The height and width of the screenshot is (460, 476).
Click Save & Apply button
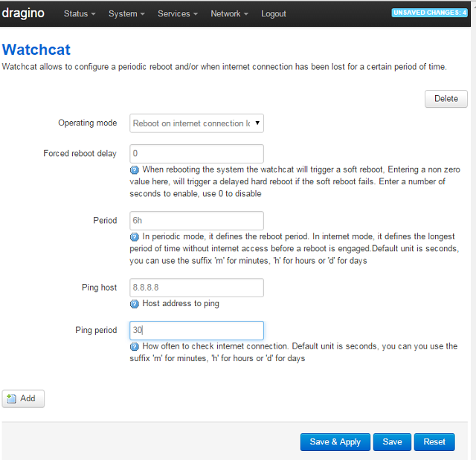point(335,442)
